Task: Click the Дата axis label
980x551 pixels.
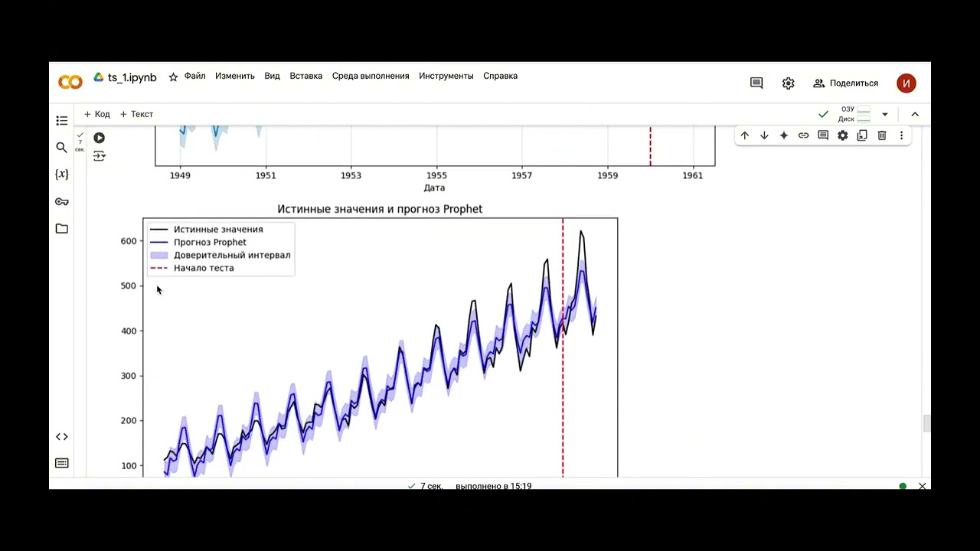Action: pos(434,187)
